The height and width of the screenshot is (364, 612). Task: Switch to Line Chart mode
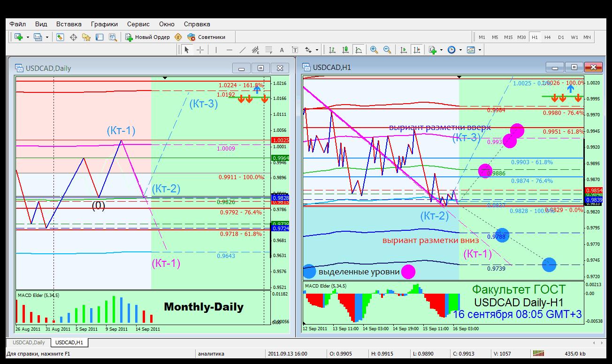tap(359, 50)
